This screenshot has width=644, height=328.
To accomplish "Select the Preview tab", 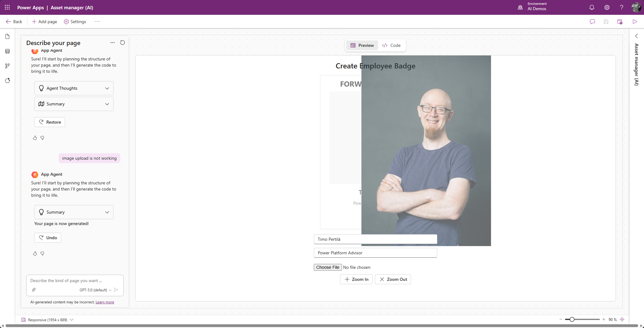I will pos(362,45).
